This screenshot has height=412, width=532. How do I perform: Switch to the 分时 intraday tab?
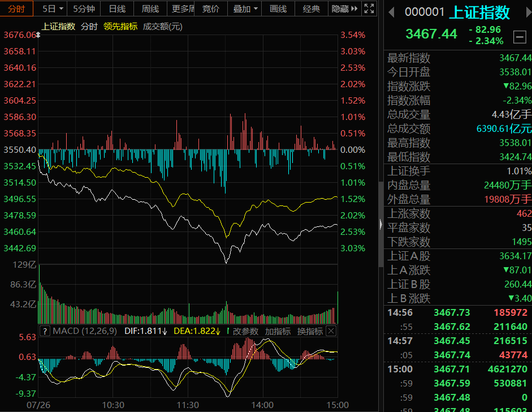[x=16, y=8]
